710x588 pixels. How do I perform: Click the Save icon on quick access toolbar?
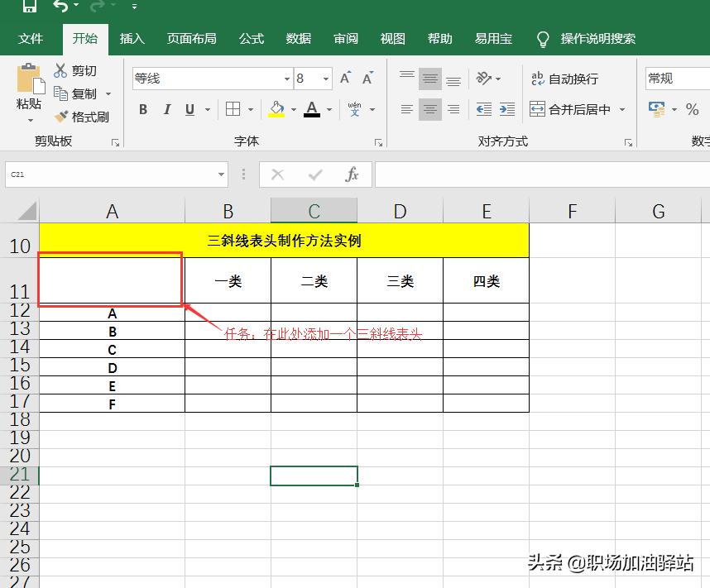(30, 7)
